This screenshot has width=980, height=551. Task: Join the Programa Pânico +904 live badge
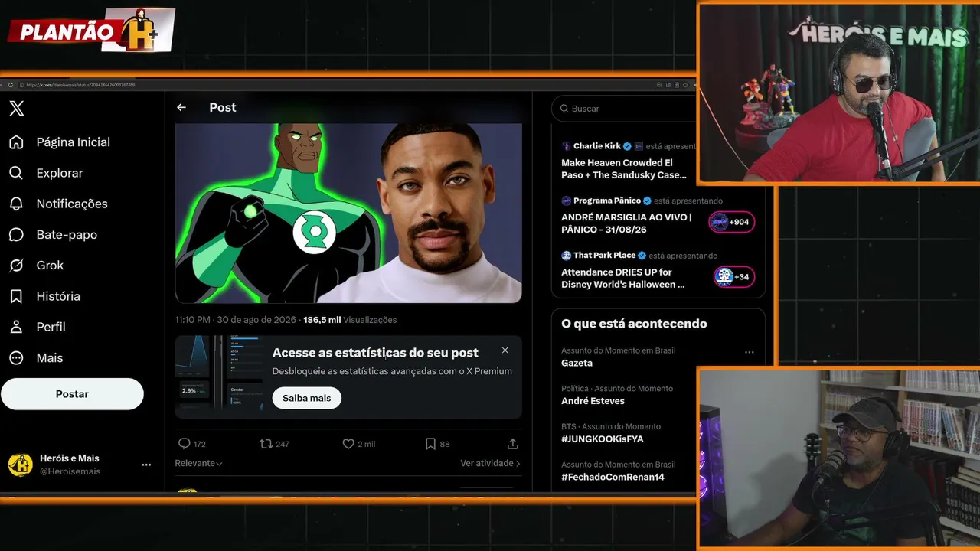[732, 222]
